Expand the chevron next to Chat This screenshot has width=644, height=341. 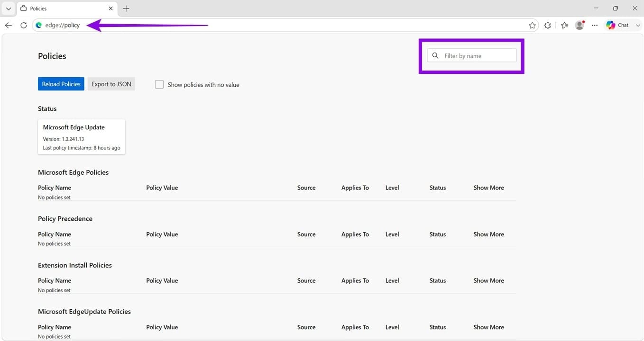(638, 25)
